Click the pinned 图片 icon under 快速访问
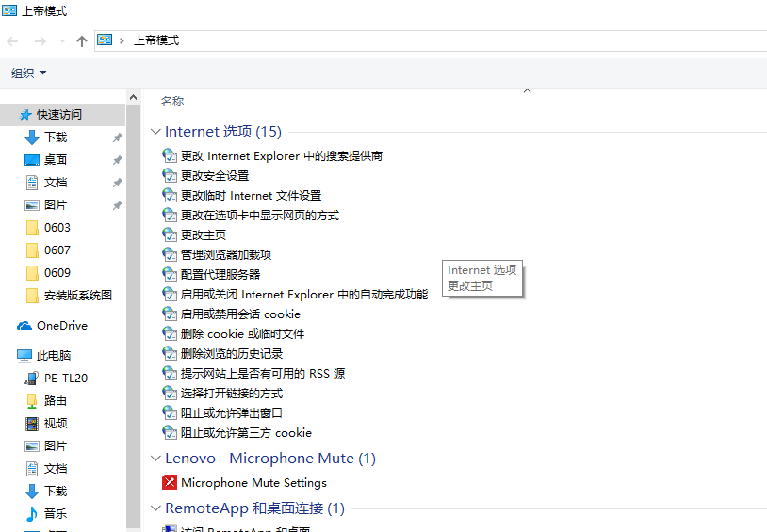 click(x=32, y=205)
